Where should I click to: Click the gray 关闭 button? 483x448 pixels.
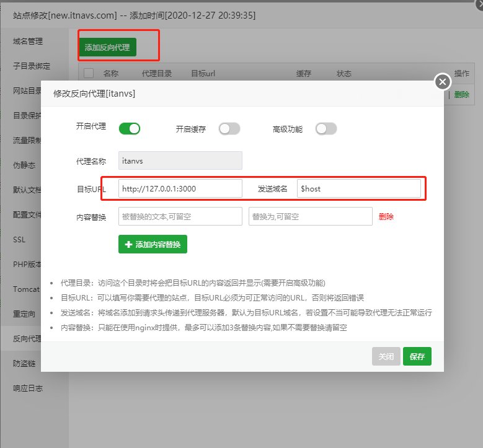[x=386, y=356]
